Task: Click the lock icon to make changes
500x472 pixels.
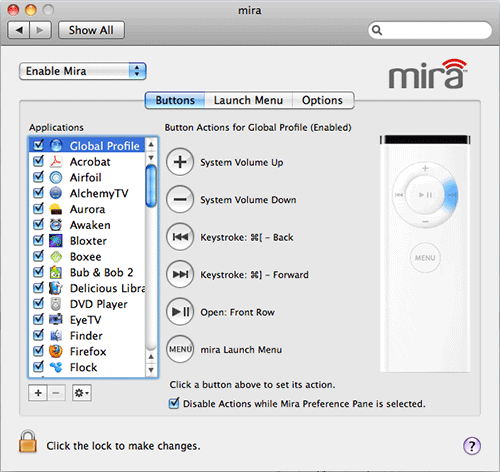Action: click(28, 441)
